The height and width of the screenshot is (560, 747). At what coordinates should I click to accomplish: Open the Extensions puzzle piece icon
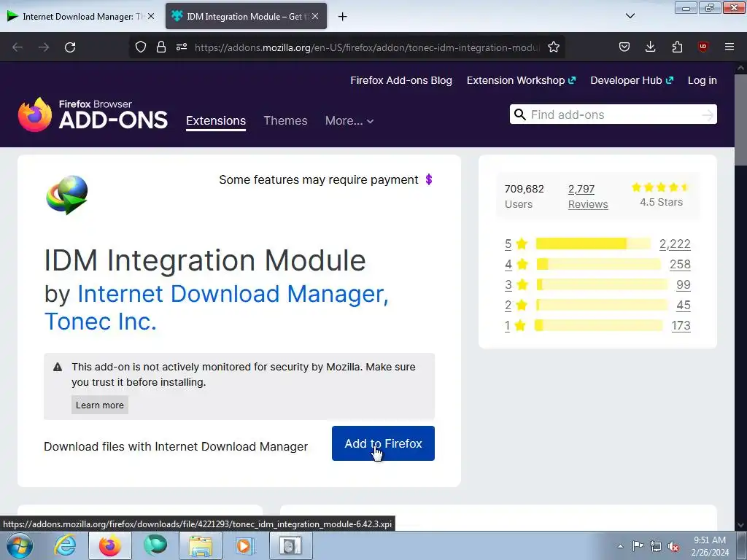677,47
